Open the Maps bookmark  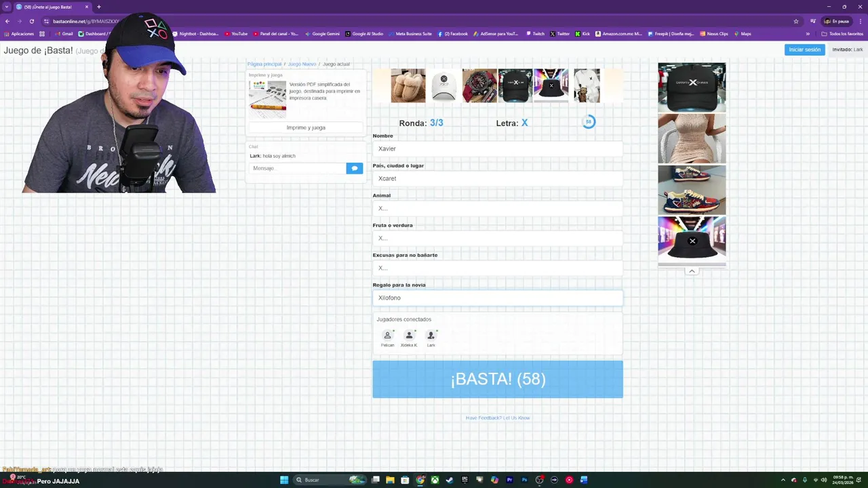coord(743,34)
